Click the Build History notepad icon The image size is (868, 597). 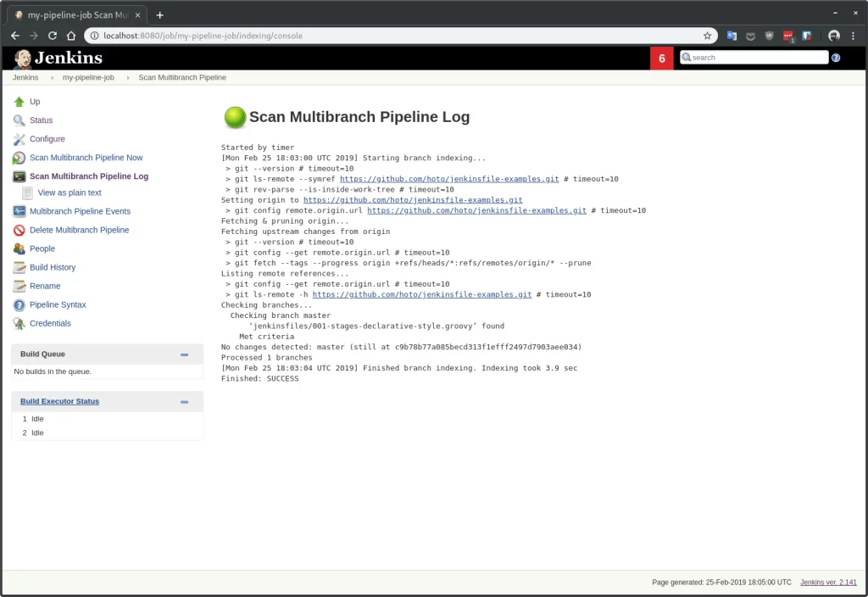[x=19, y=267]
